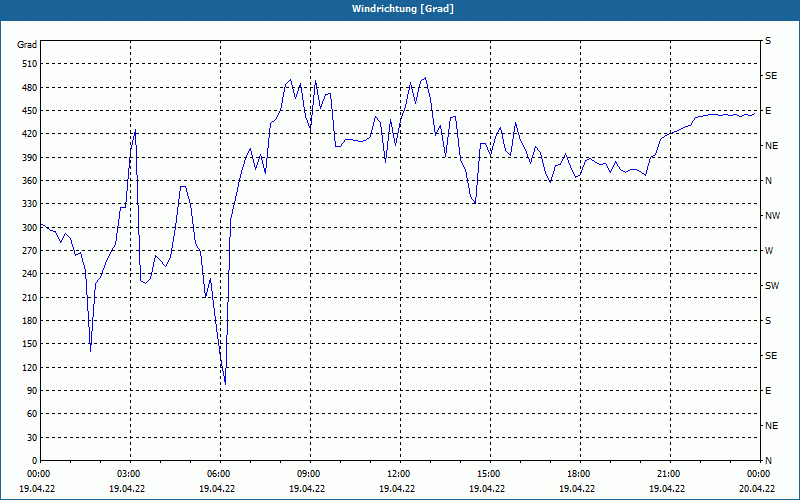Select the 270 tick label on the left axis
The width and height of the screenshot is (800, 500).
coord(30,251)
